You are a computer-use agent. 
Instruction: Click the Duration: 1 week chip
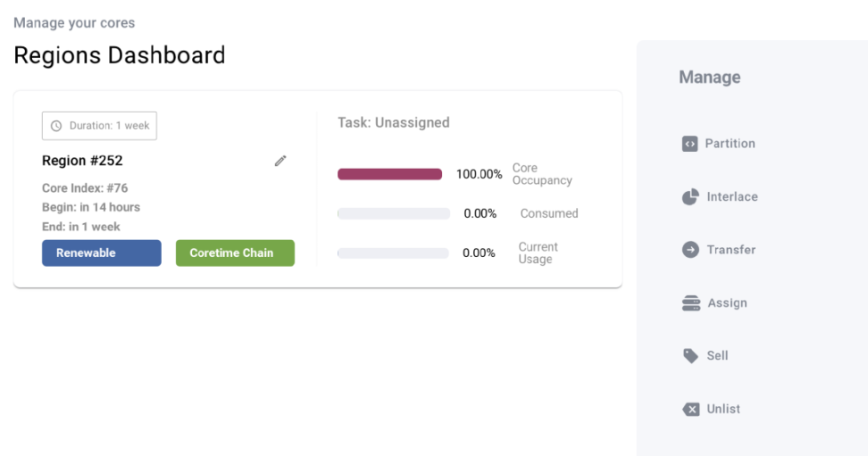click(x=99, y=126)
